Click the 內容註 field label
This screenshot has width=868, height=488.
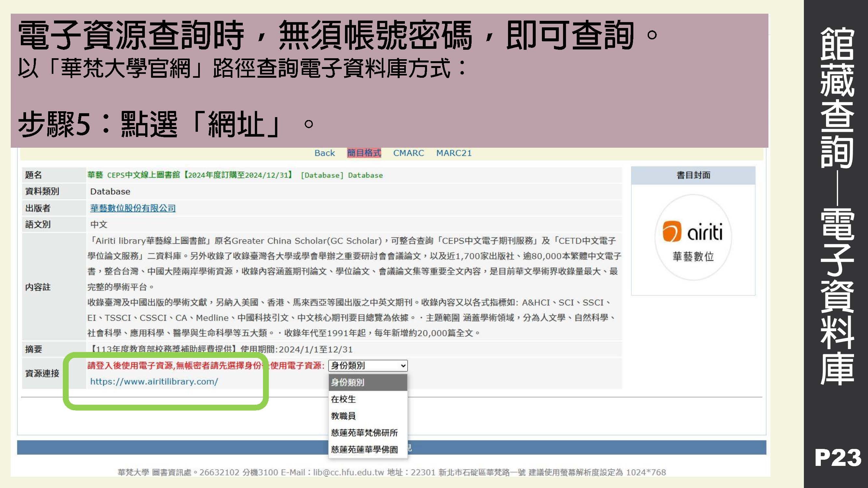point(38,287)
